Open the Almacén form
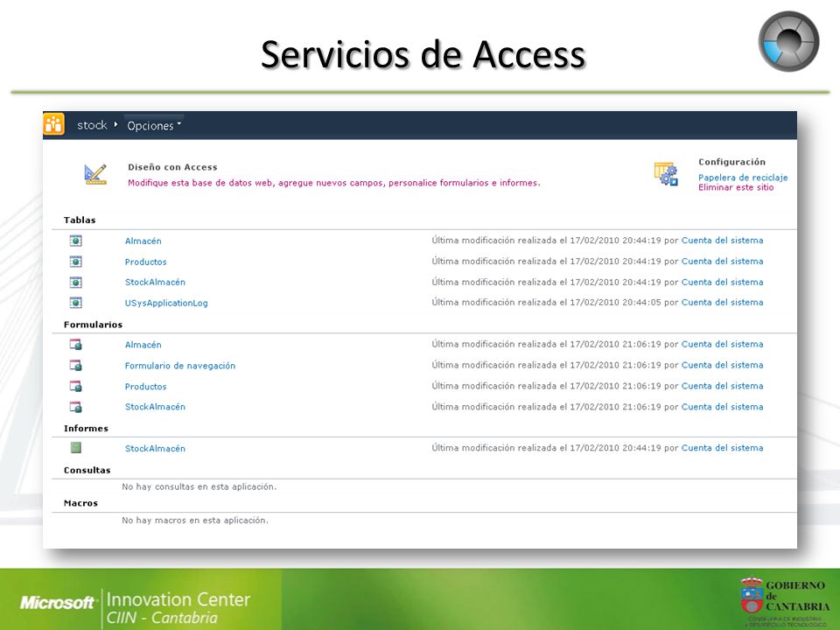The height and width of the screenshot is (630, 840). (x=143, y=345)
